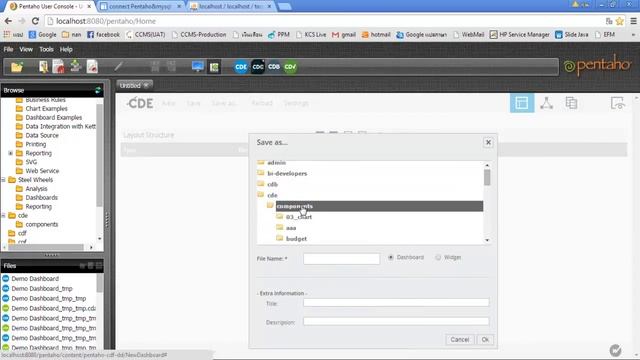Click the blue monitor workspace icon
Screen dimensions: 640x360
(x=198, y=67)
